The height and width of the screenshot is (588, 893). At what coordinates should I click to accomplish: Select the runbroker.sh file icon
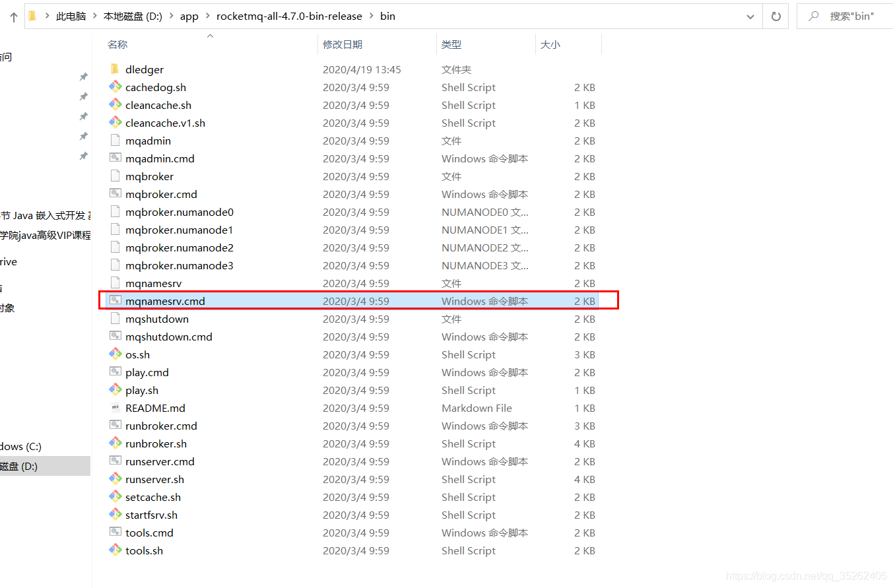[115, 443]
